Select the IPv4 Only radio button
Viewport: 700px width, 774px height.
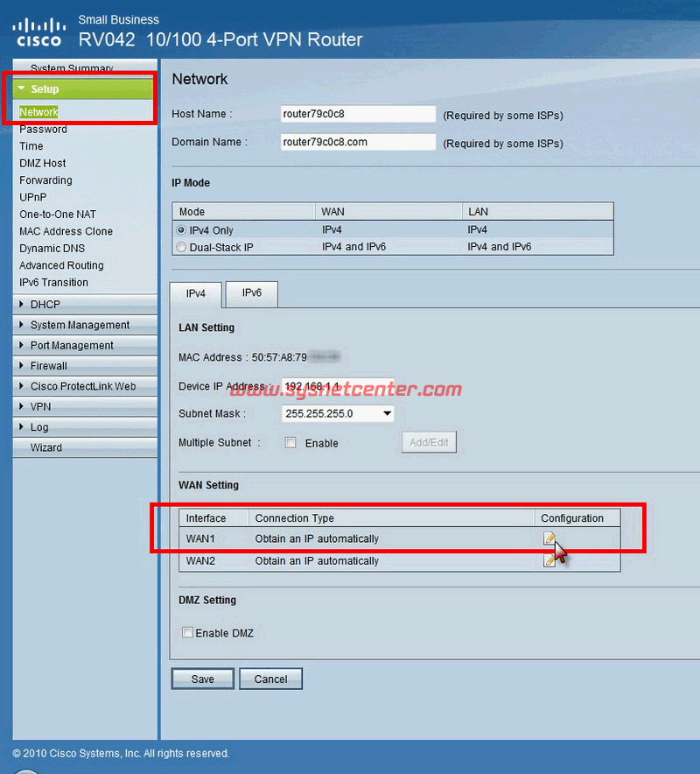182,230
